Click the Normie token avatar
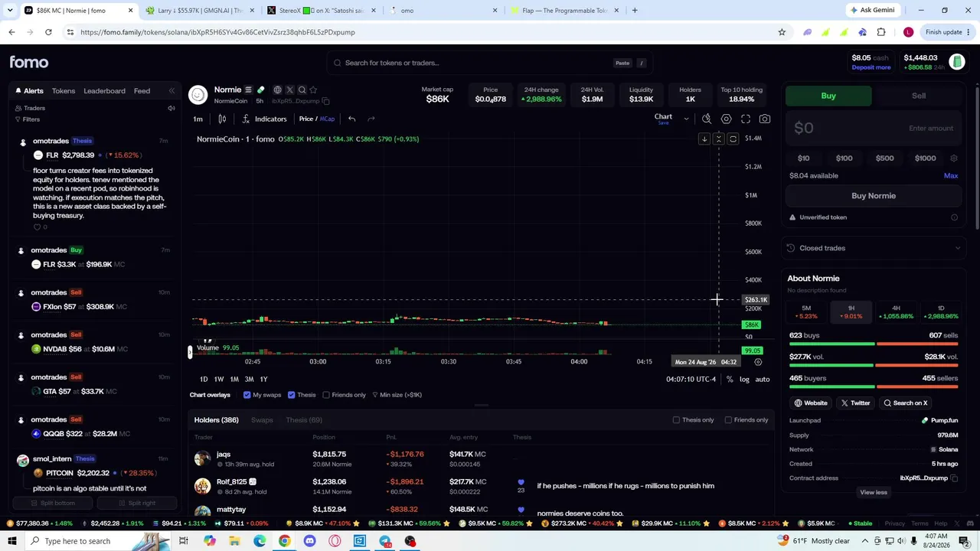The height and width of the screenshot is (551, 980). (x=198, y=94)
